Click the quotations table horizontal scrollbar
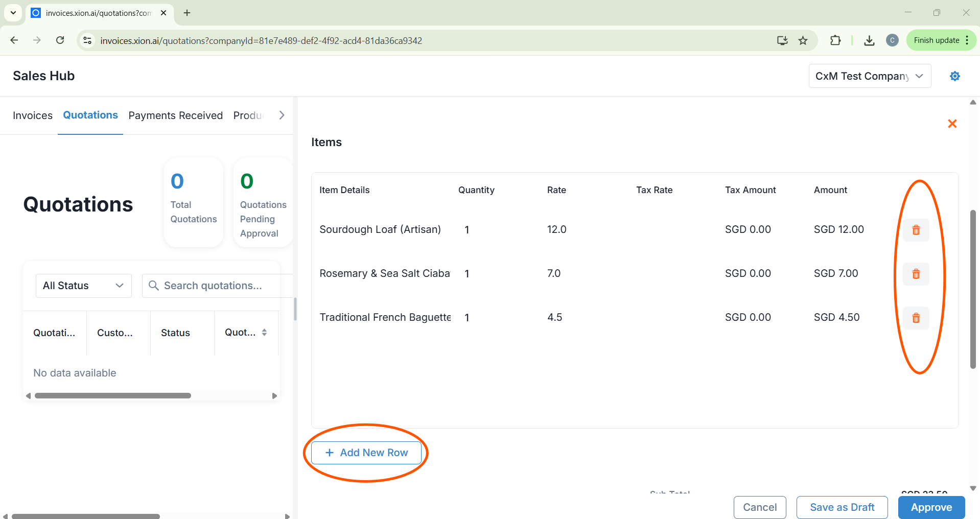Image resolution: width=980 pixels, height=519 pixels. 112,396
